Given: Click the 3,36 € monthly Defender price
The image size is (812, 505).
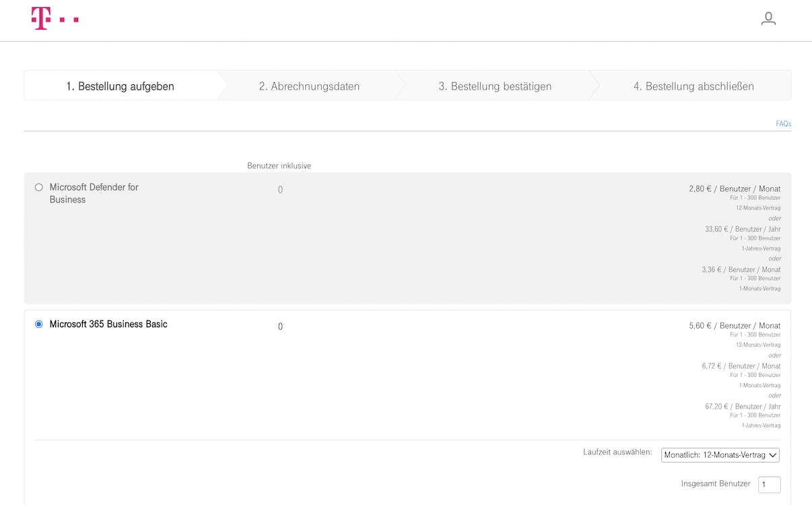Looking at the screenshot, I should [741, 269].
